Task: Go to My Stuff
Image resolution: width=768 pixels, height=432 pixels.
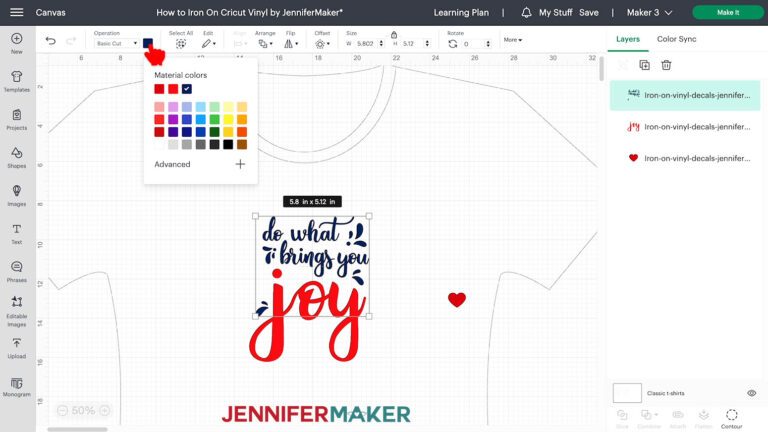Action: tap(555, 12)
